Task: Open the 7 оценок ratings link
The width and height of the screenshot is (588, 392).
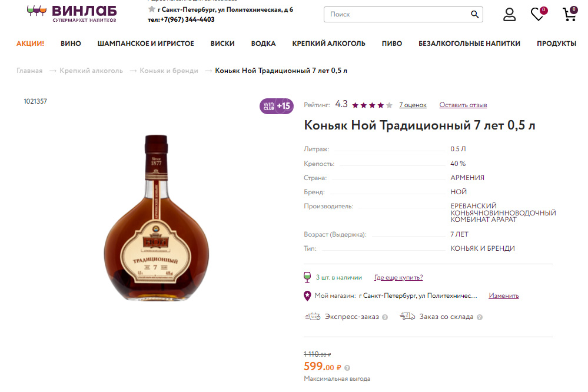Action: (413, 105)
